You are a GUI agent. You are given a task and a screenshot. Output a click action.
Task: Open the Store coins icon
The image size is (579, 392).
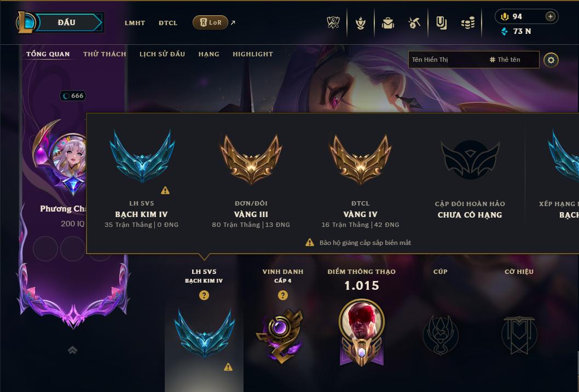pos(468,24)
